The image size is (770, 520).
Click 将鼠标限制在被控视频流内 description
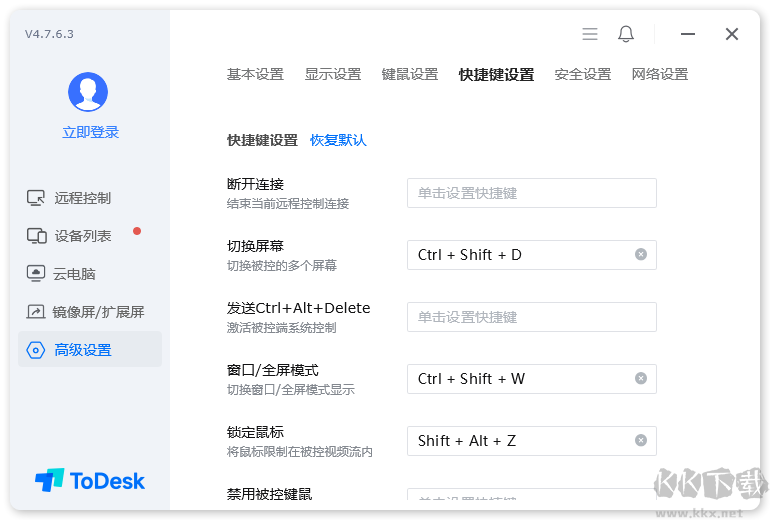tap(300, 452)
